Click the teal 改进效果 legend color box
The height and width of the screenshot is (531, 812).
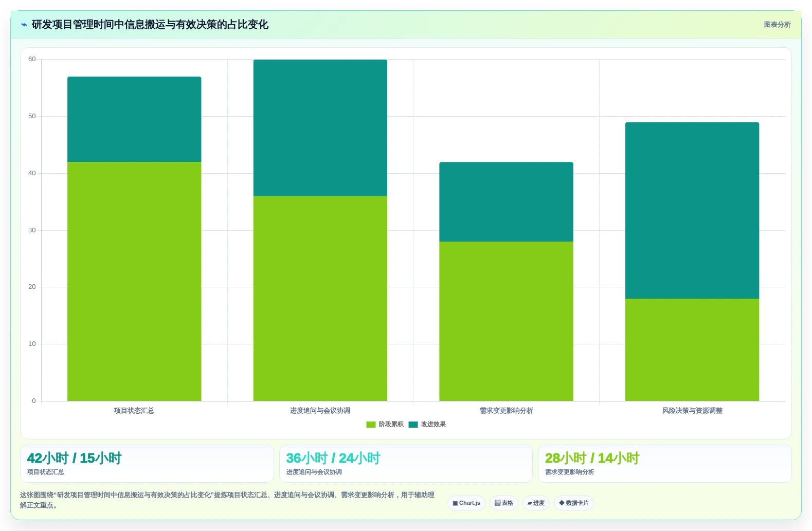pyautogui.click(x=413, y=425)
